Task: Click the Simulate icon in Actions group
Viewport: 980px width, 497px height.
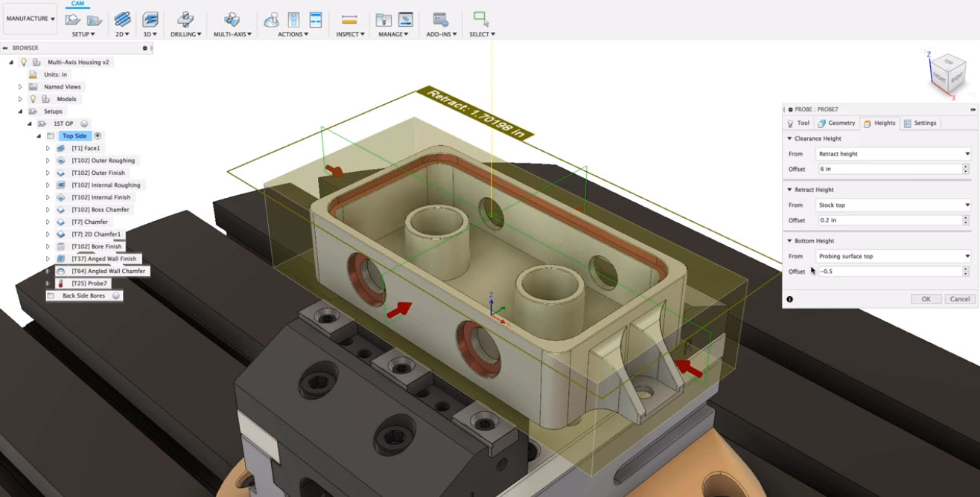Action: click(x=272, y=19)
